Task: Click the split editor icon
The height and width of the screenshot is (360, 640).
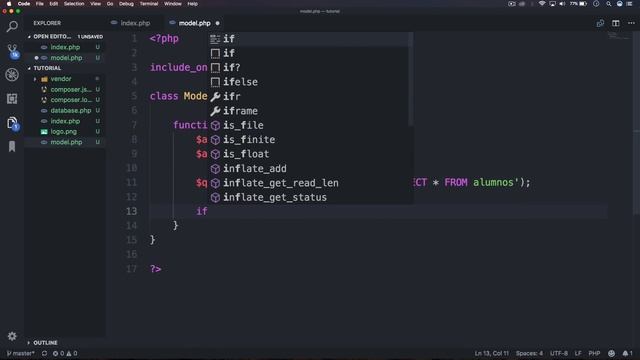Action: tap(616, 23)
